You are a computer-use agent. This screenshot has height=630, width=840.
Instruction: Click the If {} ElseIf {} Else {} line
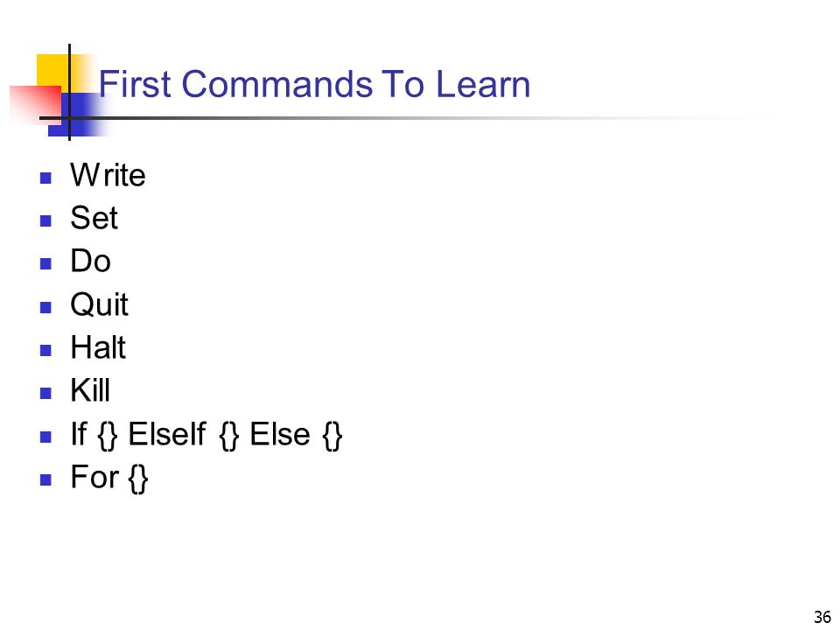coord(206,435)
